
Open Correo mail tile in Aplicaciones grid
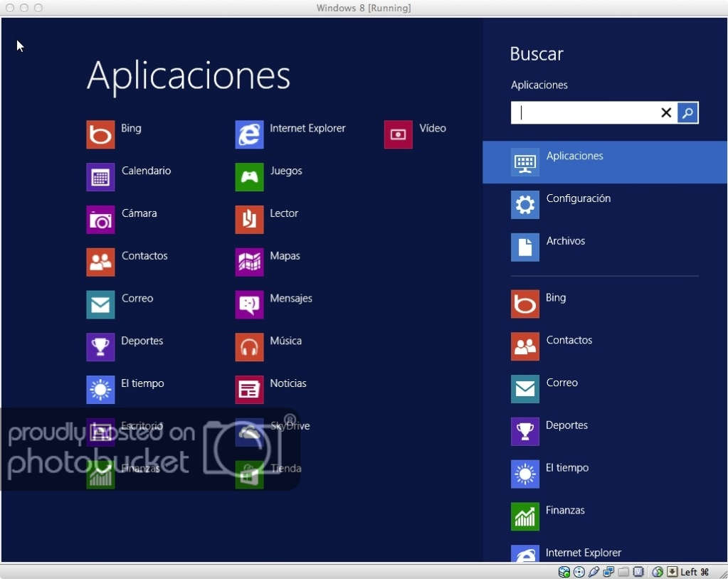coord(100,305)
